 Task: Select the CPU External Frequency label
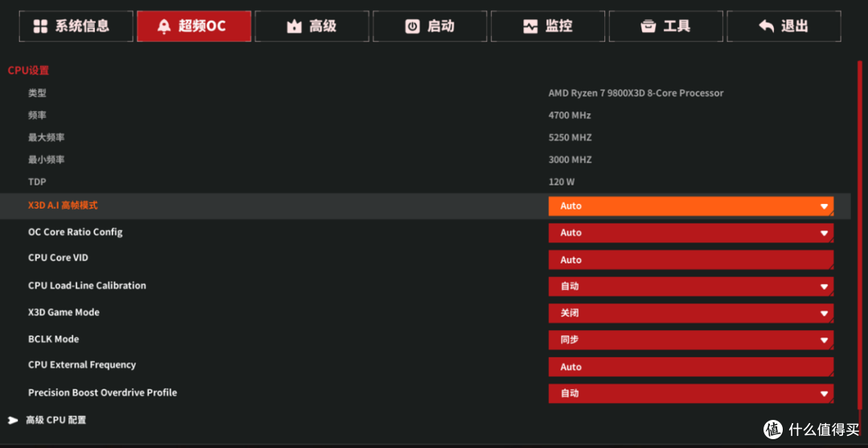[x=82, y=365]
